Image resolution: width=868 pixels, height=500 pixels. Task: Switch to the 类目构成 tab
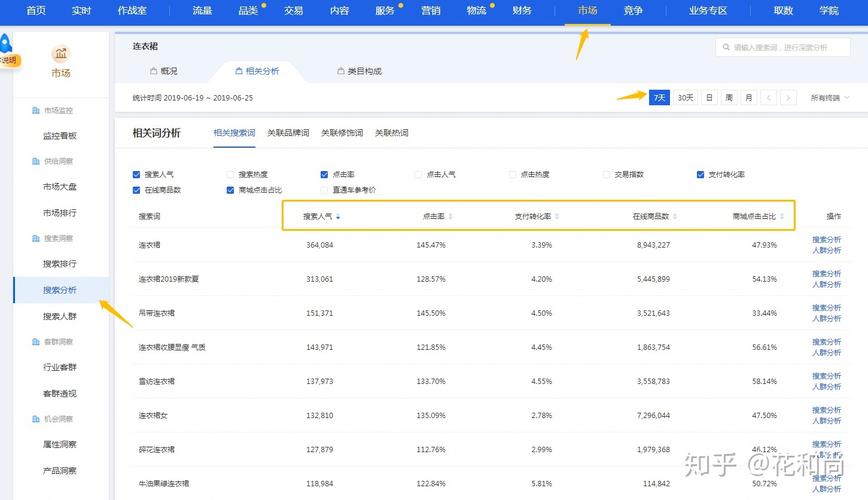point(359,71)
